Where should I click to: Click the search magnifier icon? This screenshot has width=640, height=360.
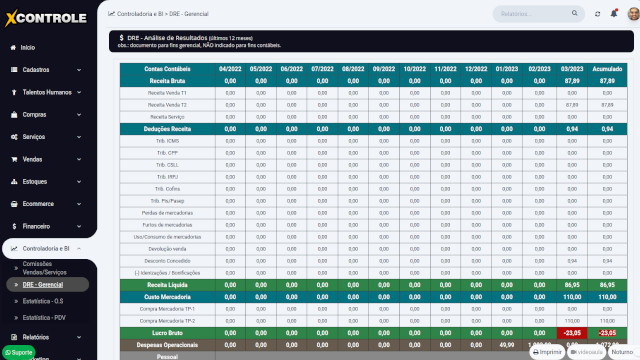pyautogui.click(x=574, y=13)
